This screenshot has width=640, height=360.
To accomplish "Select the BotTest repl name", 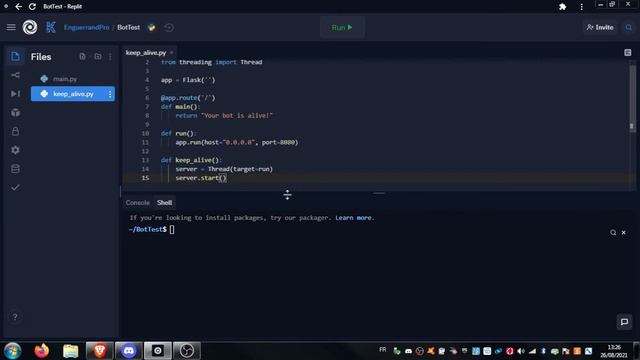I will point(129,27).
